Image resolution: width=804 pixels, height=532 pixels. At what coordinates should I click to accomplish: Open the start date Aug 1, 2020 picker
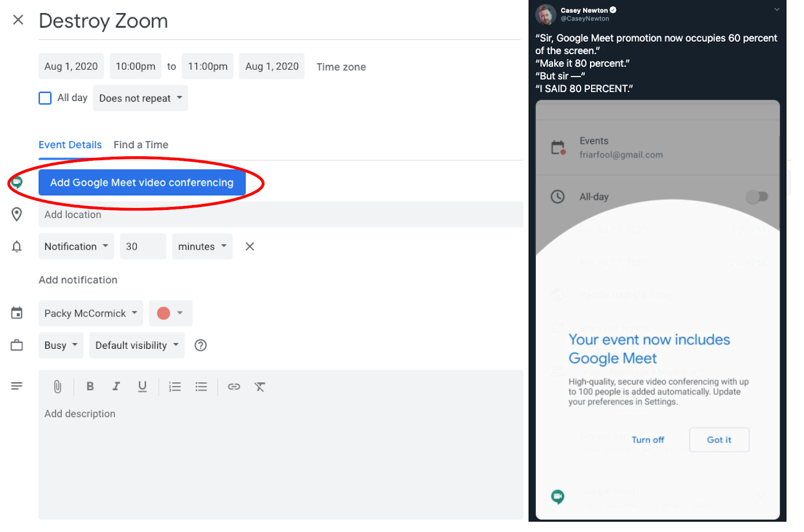[x=71, y=66]
